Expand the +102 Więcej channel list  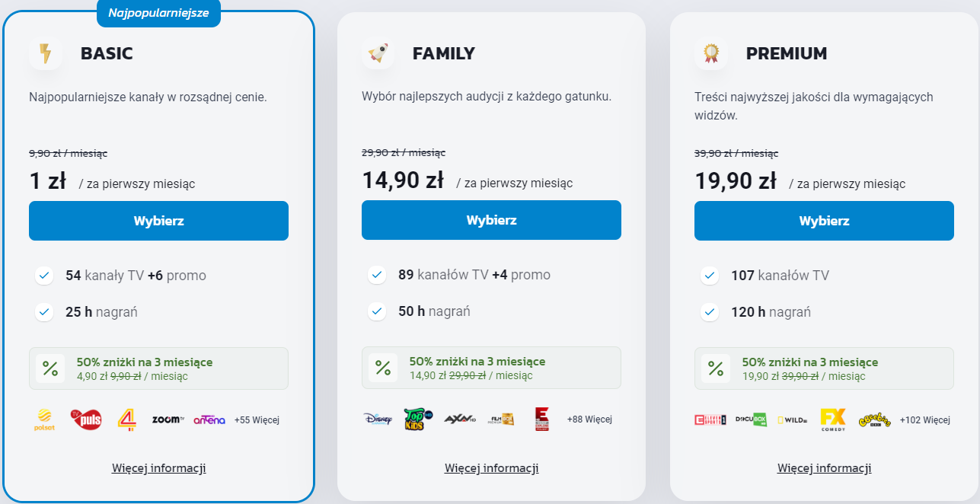(x=924, y=419)
